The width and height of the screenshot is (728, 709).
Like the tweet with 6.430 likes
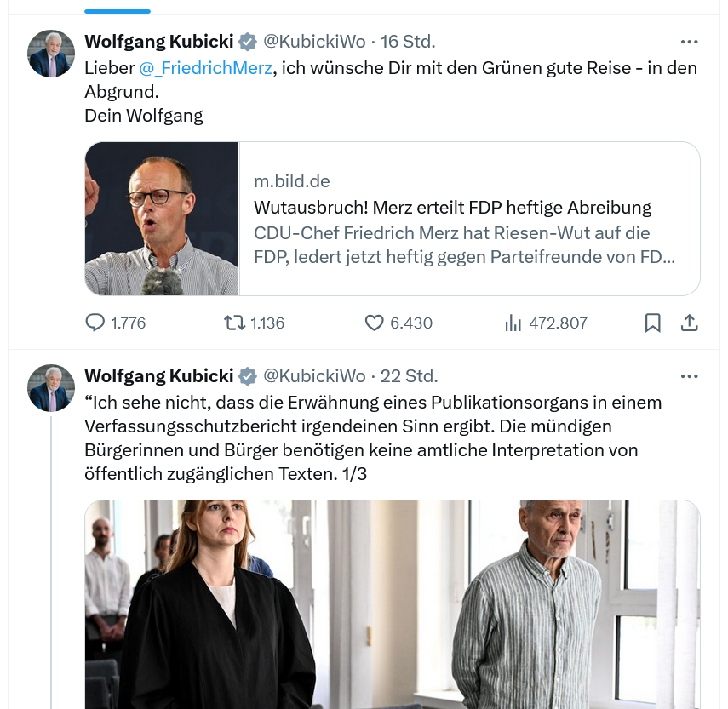[375, 323]
